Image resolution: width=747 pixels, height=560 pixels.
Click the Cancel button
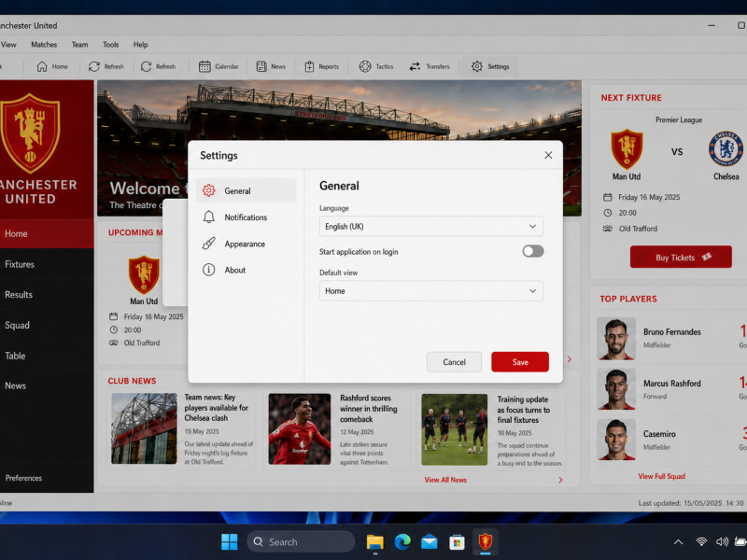454,362
